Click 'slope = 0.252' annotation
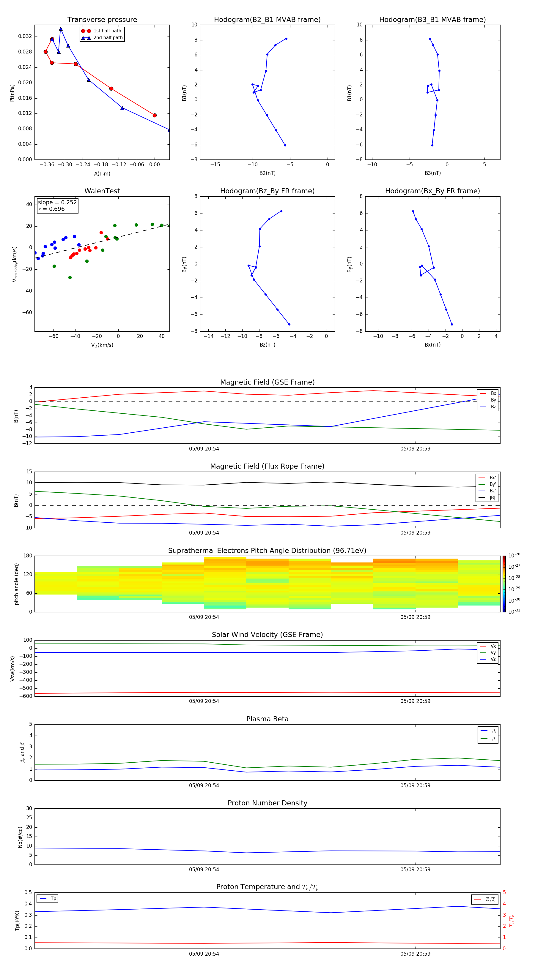 [x=57, y=203]
